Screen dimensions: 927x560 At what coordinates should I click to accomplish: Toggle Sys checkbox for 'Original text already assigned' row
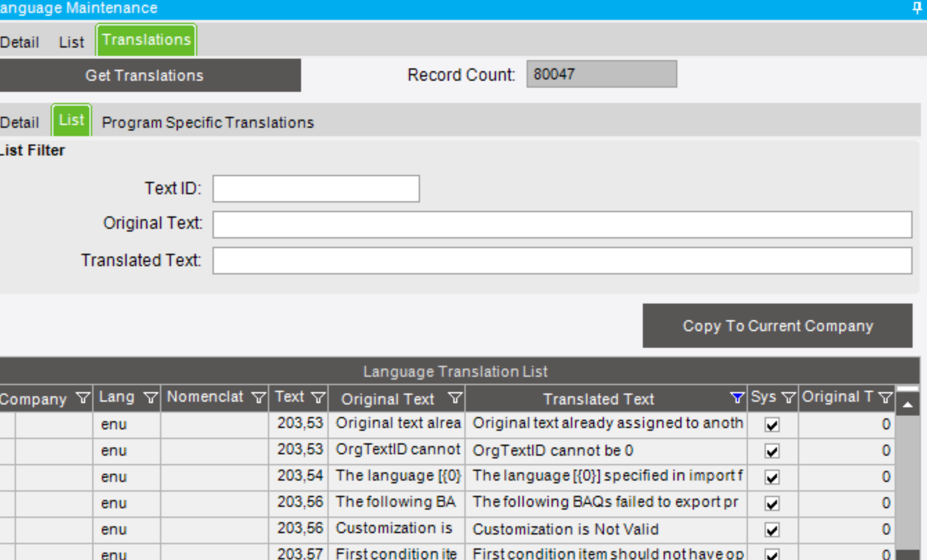tap(772, 425)
